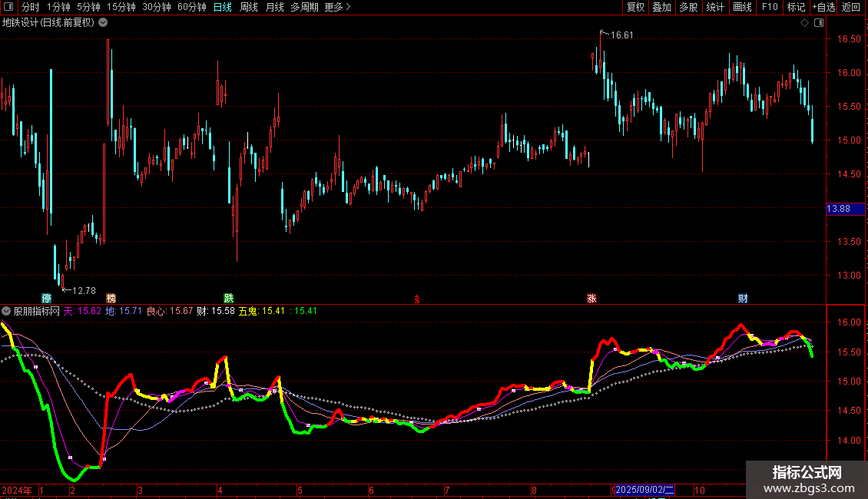Viewport: 868px width, 499px height.
Task: Open the 多周期 multi-period view
Action: click(304, 7)
